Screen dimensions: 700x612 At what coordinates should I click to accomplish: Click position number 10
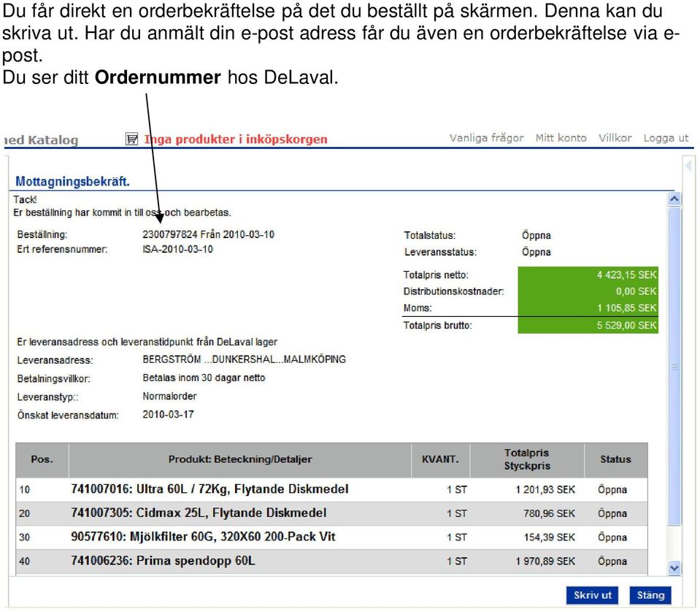pos(25,490)
